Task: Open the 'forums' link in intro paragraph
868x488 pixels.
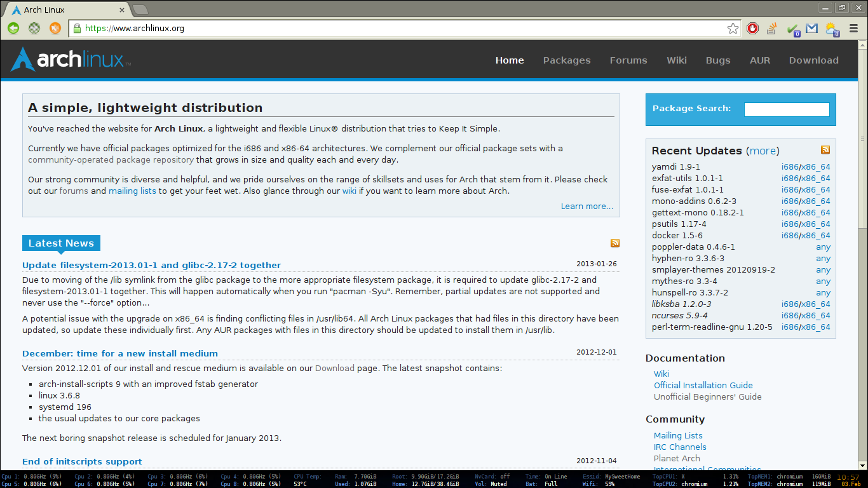Action: coord(74,191)
